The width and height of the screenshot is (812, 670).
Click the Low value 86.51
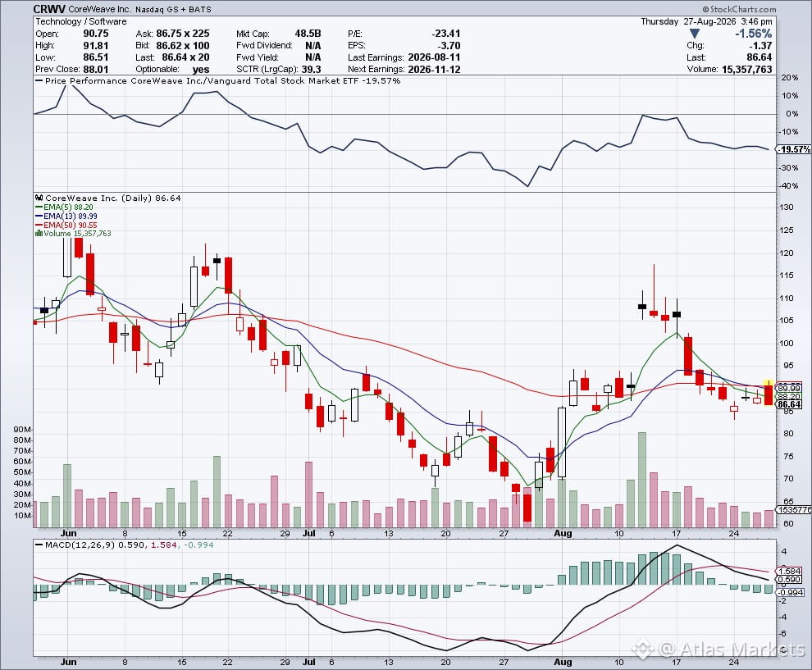coord(96,57)
